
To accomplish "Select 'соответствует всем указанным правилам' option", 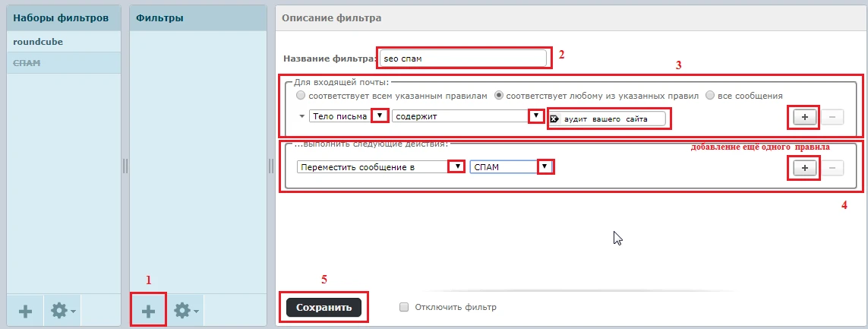I will point(301,96).
